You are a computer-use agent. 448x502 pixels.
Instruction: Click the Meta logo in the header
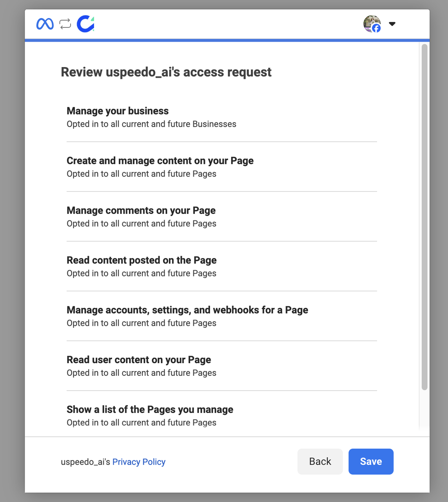(45, 24)
